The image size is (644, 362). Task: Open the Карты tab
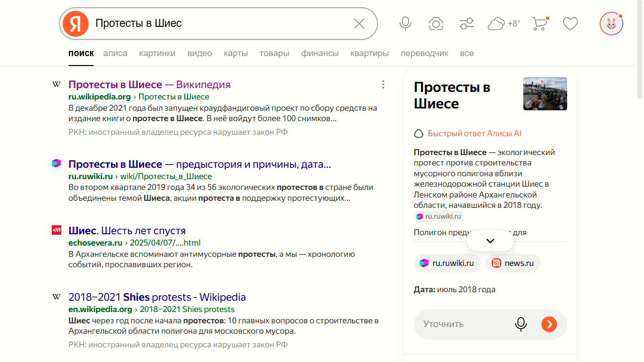(236, 53)
